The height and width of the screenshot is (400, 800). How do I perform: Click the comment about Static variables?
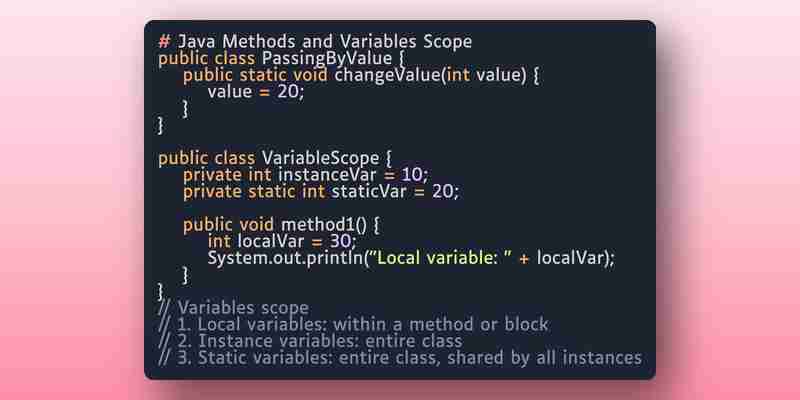(400, 358)
